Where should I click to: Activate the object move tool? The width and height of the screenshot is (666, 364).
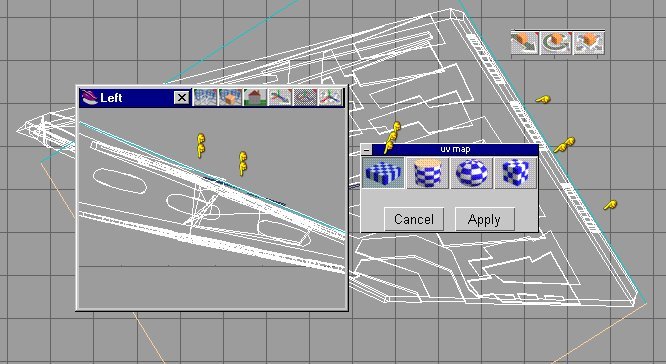click(525, 43)
